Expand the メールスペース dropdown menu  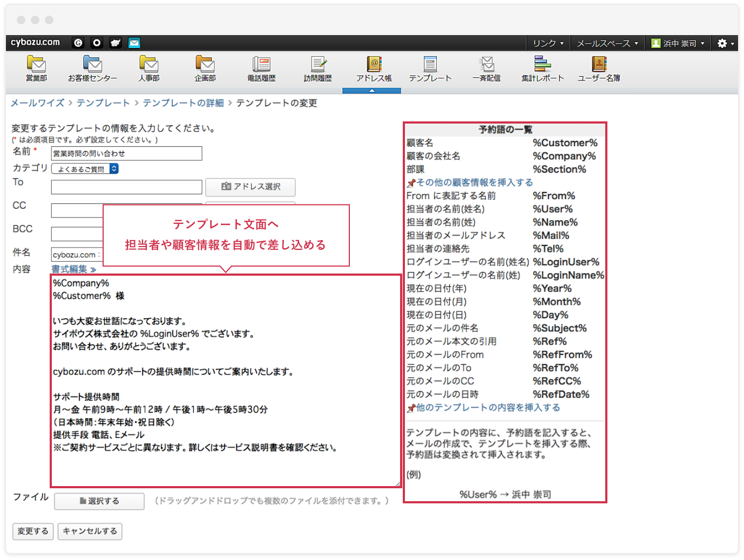pos(607,43)
